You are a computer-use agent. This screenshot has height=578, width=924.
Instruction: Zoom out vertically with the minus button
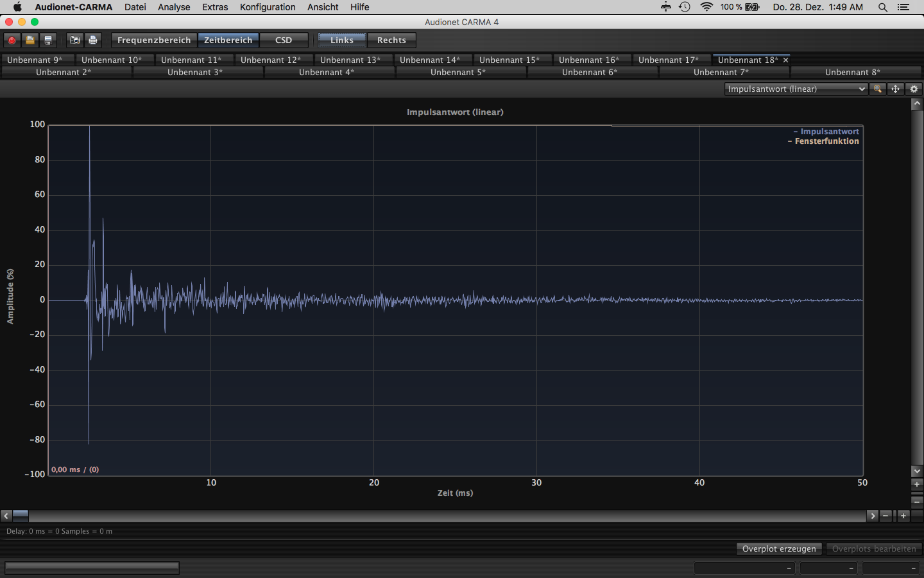pyautogui.click(x=917, y=500)
